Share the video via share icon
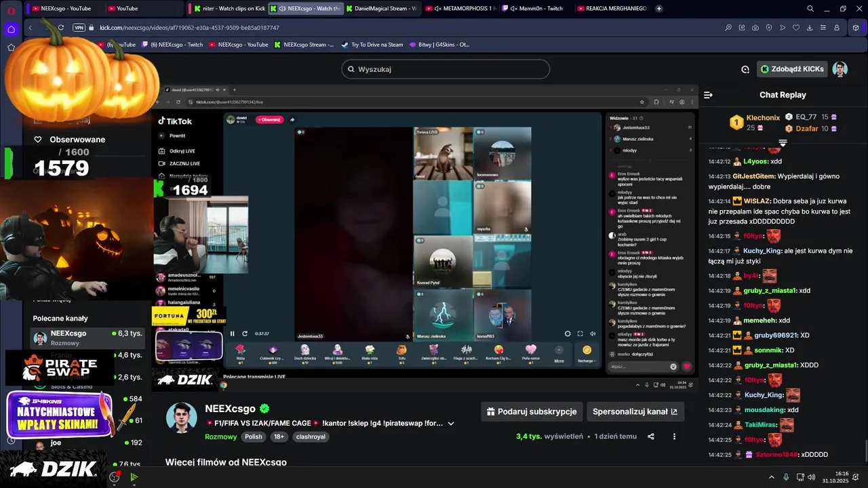The image size is (868, 488). point(651,436)
